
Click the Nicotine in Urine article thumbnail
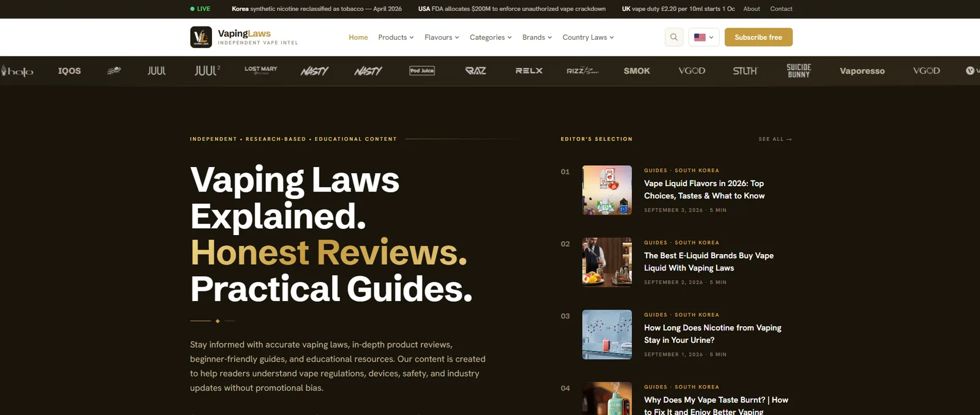click(x=607, y=334)
